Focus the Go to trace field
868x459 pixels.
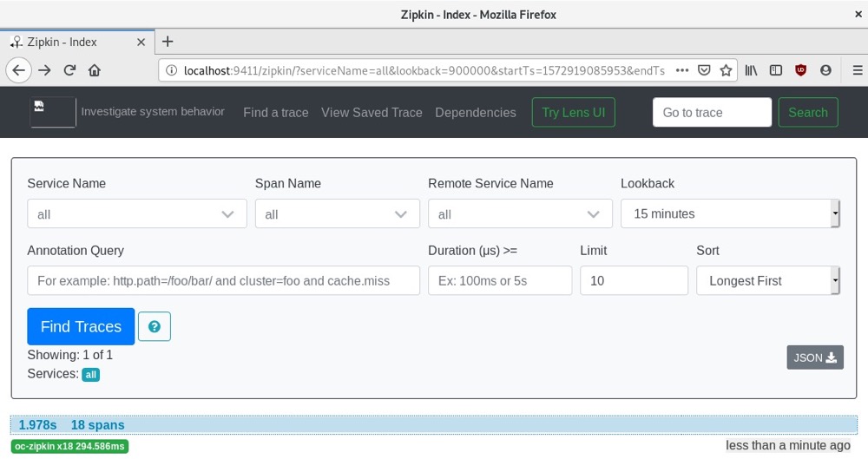tap(712, 113)
